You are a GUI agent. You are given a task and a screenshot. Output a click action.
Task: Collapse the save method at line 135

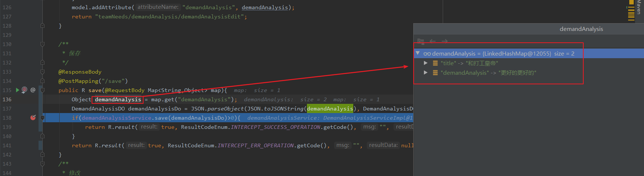42,90
